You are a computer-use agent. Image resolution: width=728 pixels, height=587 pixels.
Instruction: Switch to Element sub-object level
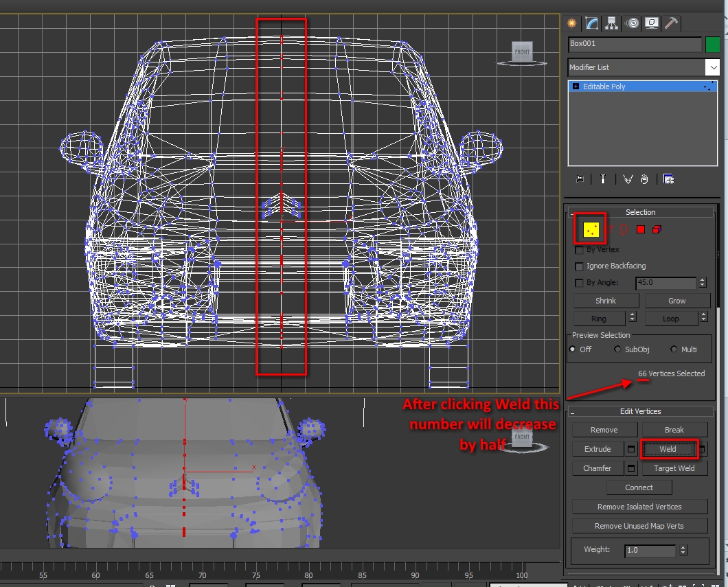pyautogui.click(x=657, y=229)
